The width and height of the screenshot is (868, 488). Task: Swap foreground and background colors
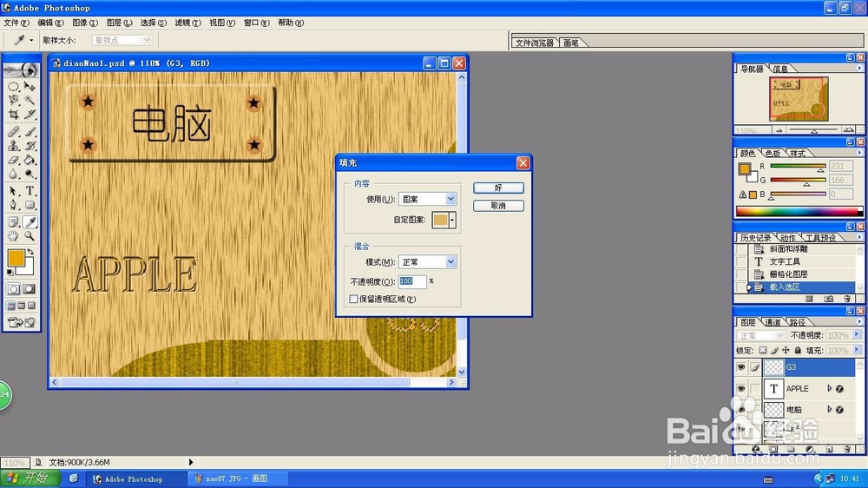coord(30,252)
